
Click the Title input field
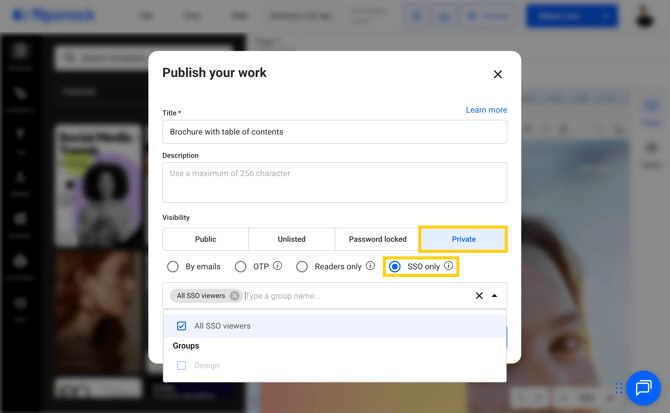coord(334,132)
